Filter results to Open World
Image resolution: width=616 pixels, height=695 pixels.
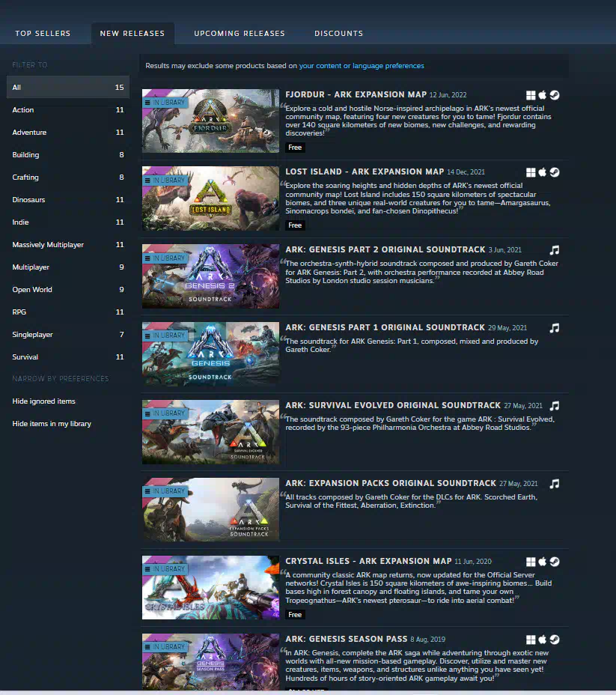(x=68, y=289)
